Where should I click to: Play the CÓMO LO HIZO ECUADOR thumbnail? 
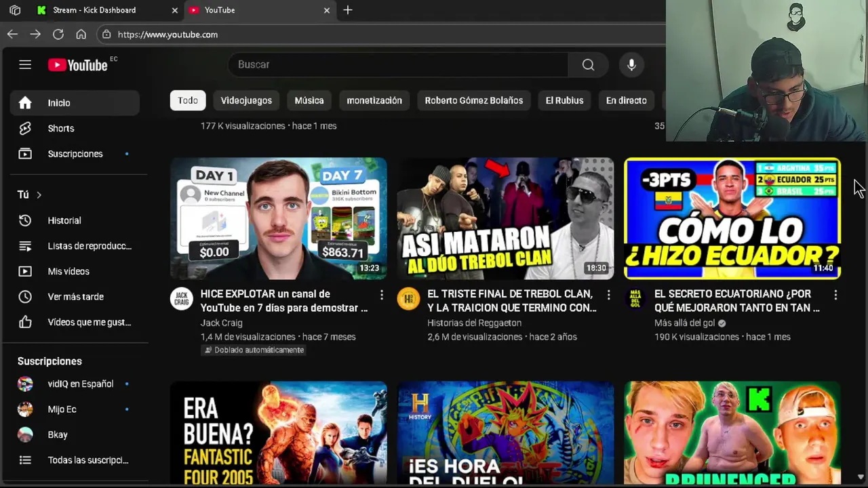(x=732, y=218)
